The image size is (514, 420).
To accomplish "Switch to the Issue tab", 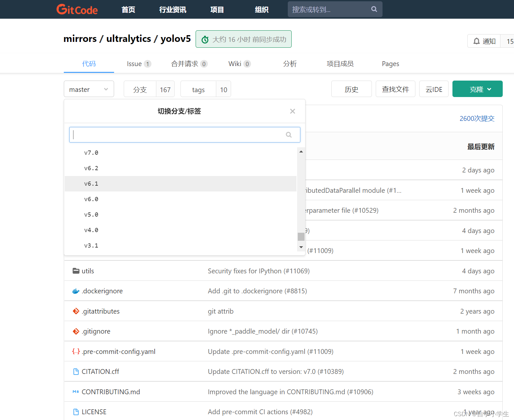I will (139, 64).
